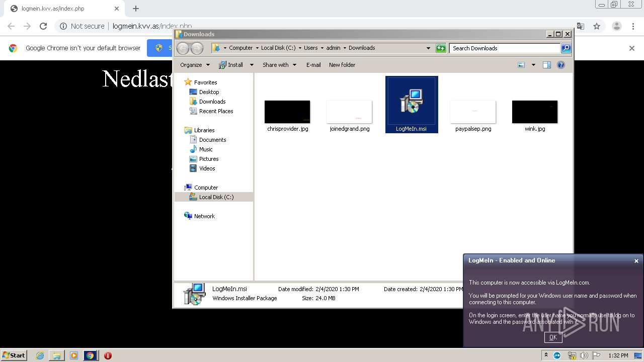Click the Windows Explorer taskbar icon
The height and width of the screenshot is (362, 644).
click(x=57, y=355)
